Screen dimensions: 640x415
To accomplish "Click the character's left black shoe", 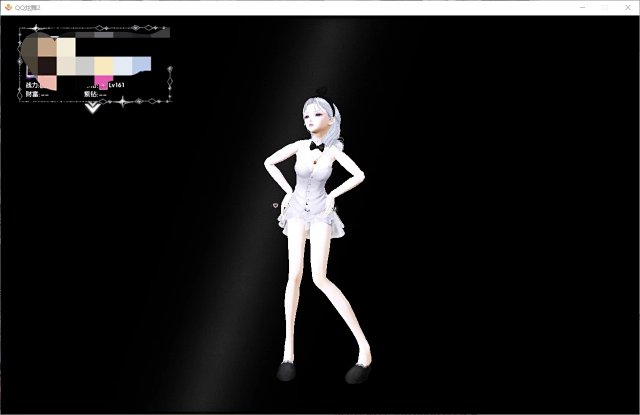I will 286,372.
